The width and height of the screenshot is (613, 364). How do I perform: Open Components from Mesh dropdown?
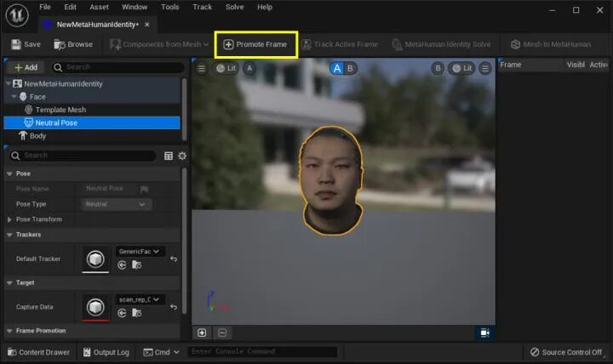pos(159,44)
